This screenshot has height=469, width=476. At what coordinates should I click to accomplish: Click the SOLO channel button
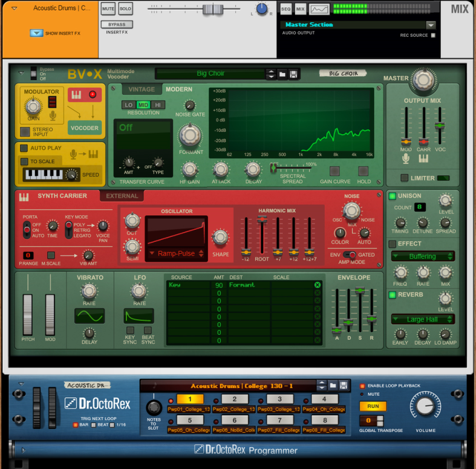125,9
